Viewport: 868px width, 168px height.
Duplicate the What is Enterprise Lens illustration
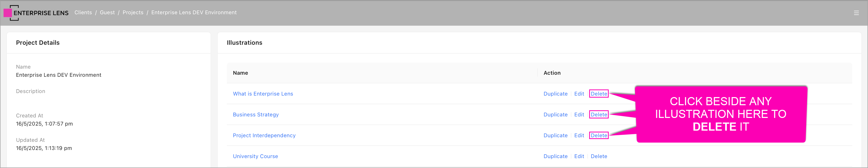pyautogui.click(x=555, y=94)
